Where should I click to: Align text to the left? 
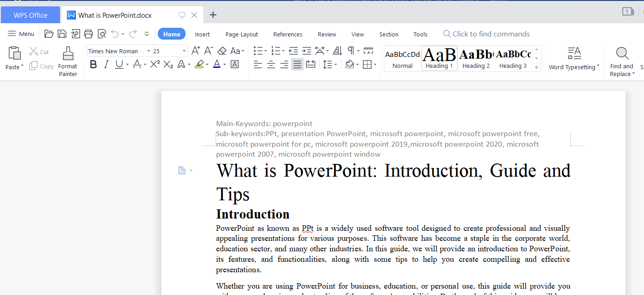[258, 65]
